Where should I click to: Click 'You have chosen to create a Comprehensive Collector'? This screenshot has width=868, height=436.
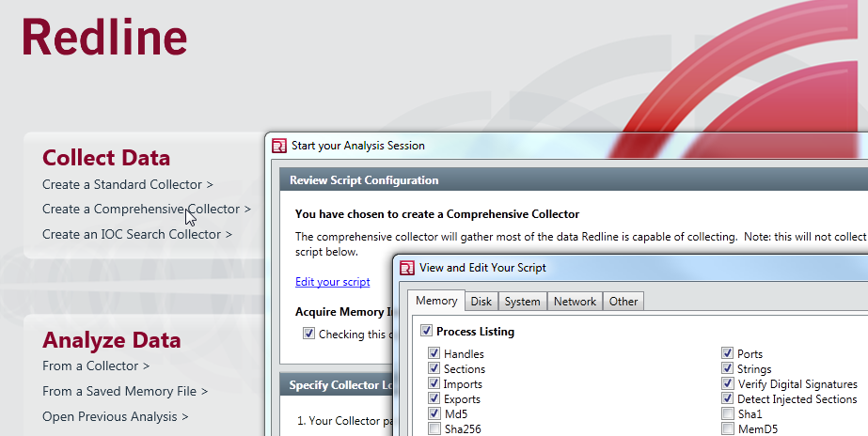(437, 214)
